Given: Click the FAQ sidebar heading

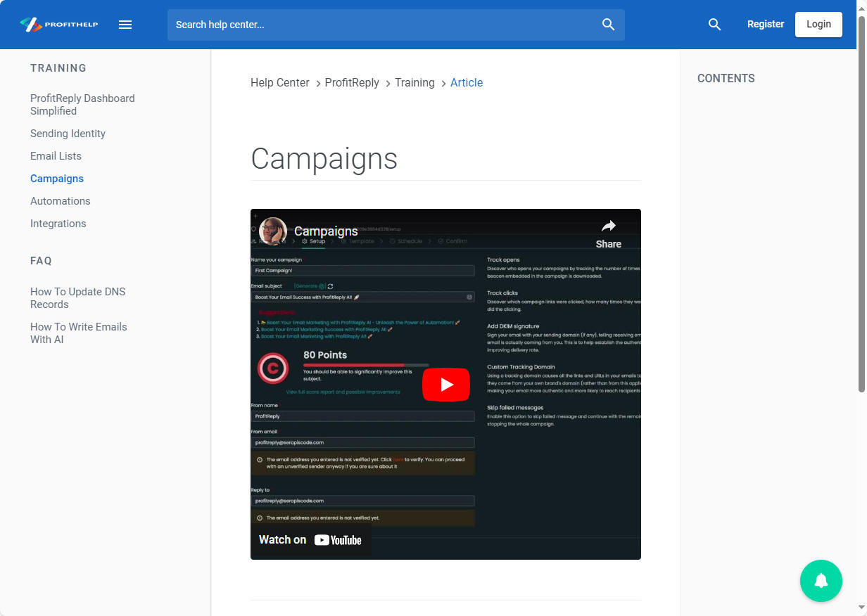Looking at the screenshot, I should (x=41, y=261).
